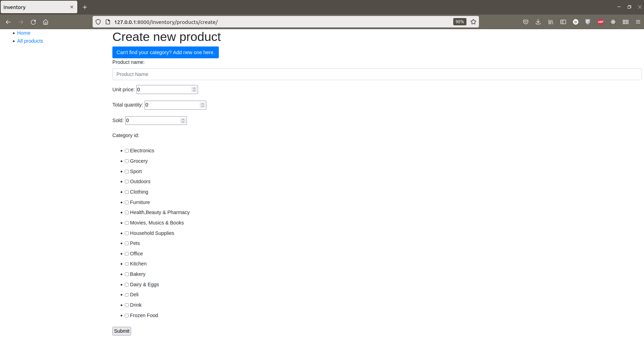This screenshot has width=644, height=340.
Task: Open the Home link
Action: pyautogui.click(x=24, y=33)
